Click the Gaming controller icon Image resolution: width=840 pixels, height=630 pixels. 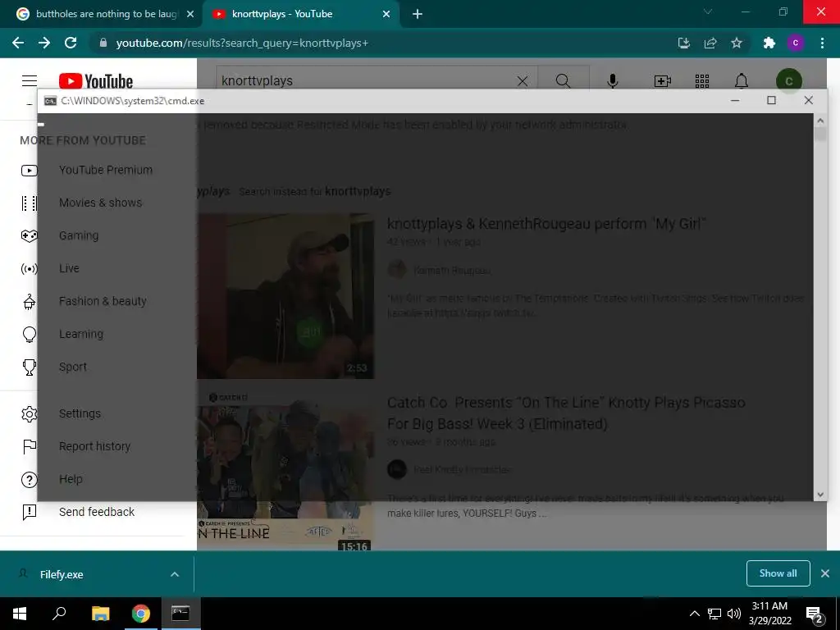(x=30, y=235)
